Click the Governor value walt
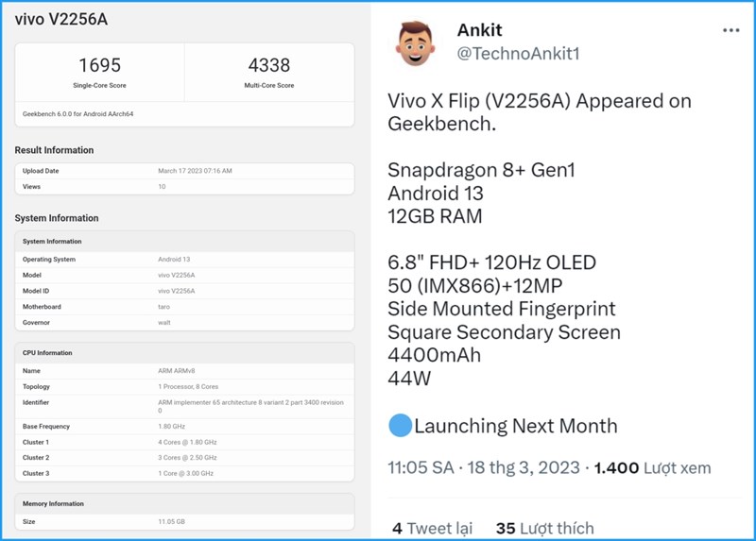Viewport: 756px width, 541px height. point(164,323)
